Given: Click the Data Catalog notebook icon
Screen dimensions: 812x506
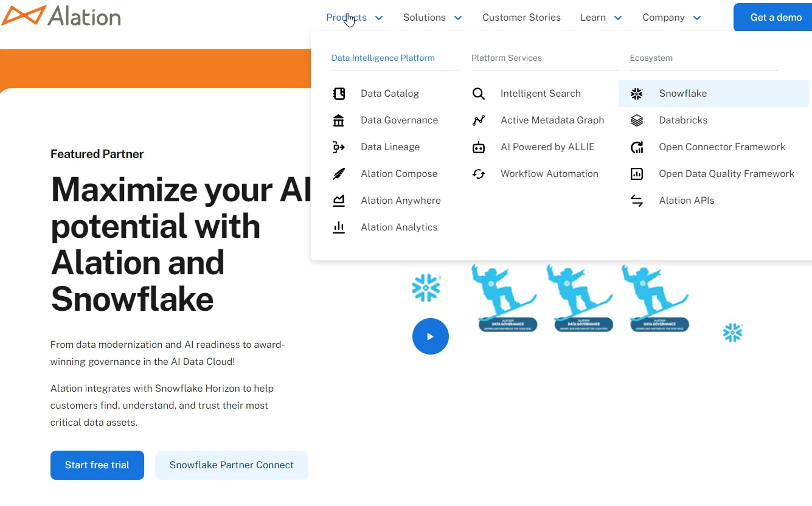Looking at the screenshot, I should [339, 94].
